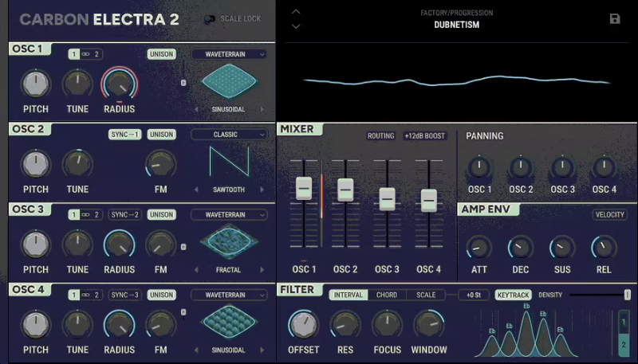Screen dimensions: 638x364
Task: Switch filter mode to INTERVAL tab
Action: [349, 295]
